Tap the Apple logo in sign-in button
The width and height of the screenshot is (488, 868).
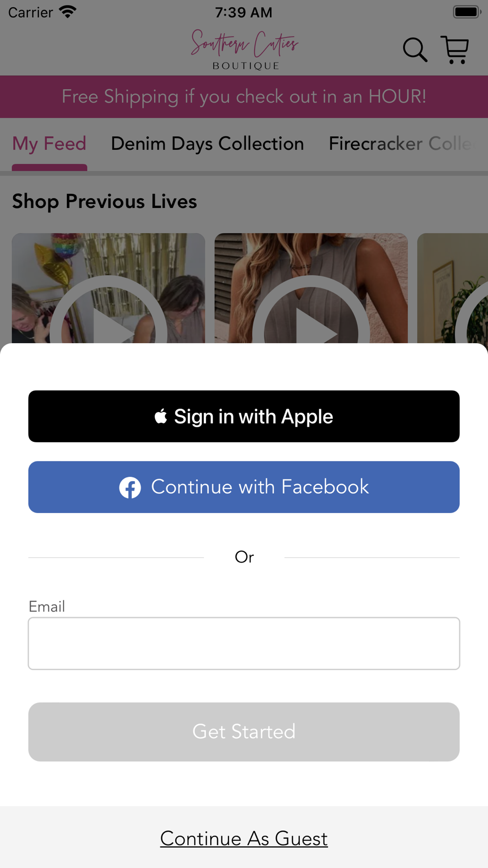[161, 416]
